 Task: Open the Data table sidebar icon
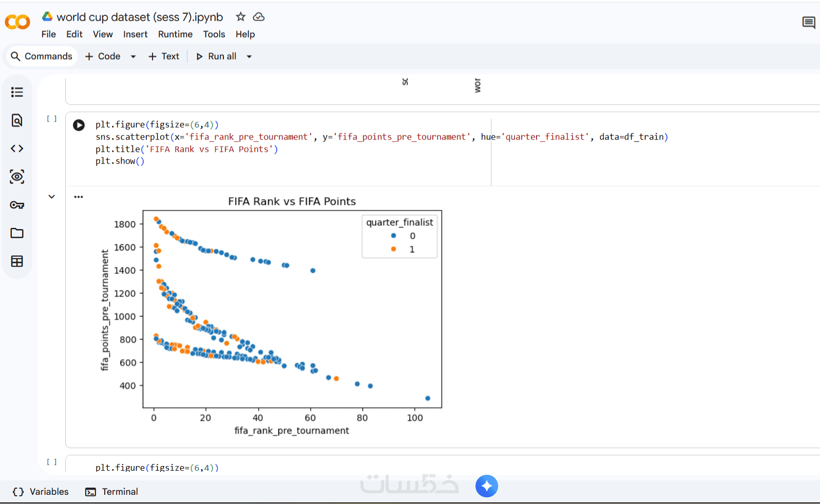click(x=17, y=261)
